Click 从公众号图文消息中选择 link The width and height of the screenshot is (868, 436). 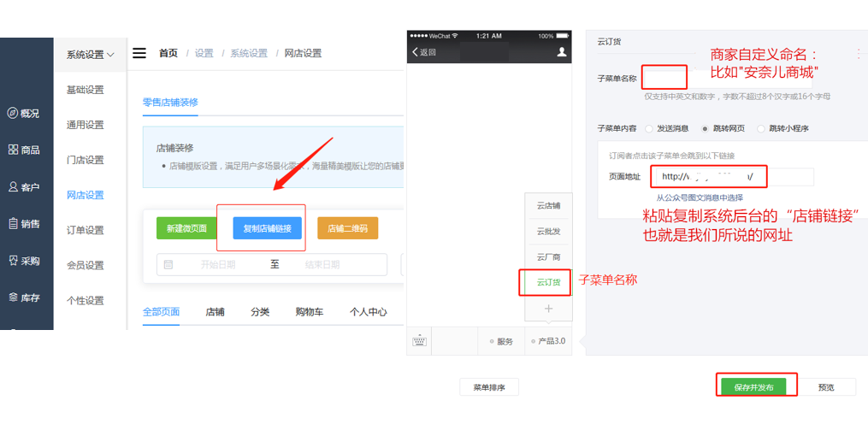pyautogui.click(x=700, y=197)
